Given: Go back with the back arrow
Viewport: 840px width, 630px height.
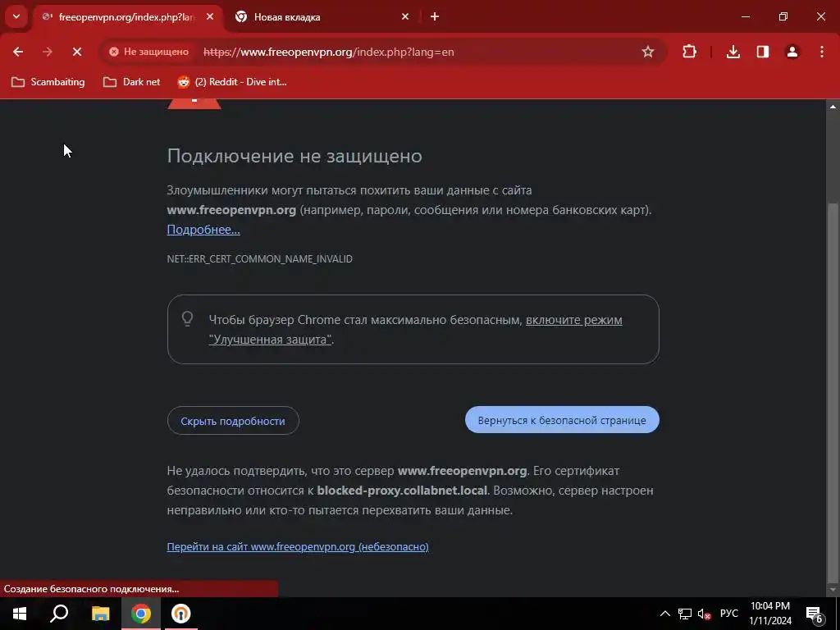Looking at the screenshot, I should [18, 52].
